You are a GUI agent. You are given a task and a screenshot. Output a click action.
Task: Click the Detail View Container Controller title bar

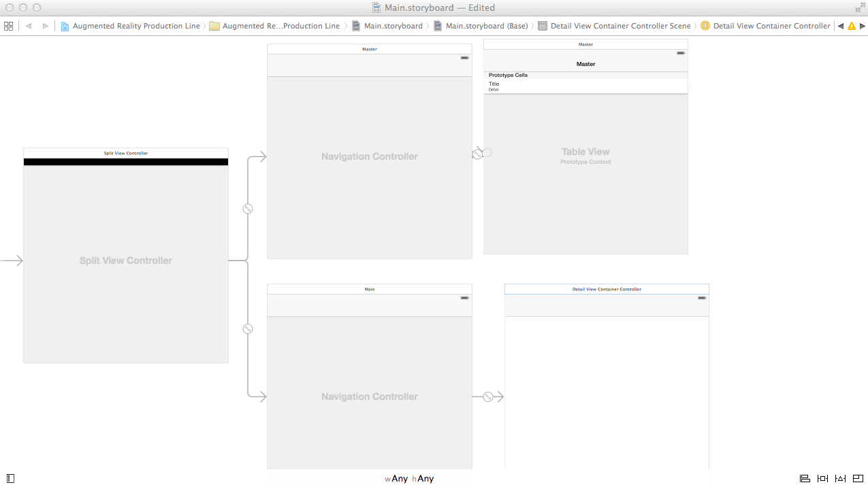pyautogui.click(x=607, y=289)
